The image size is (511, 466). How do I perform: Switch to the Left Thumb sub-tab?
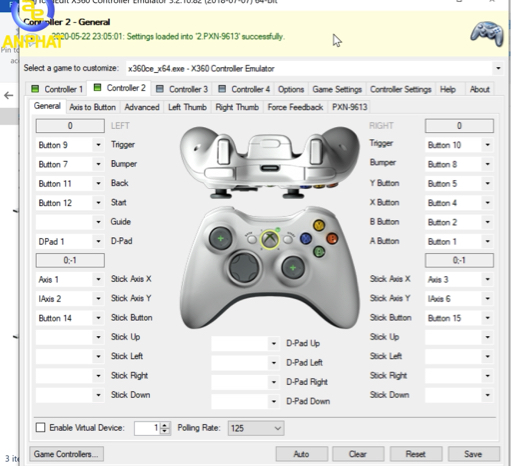187,107
